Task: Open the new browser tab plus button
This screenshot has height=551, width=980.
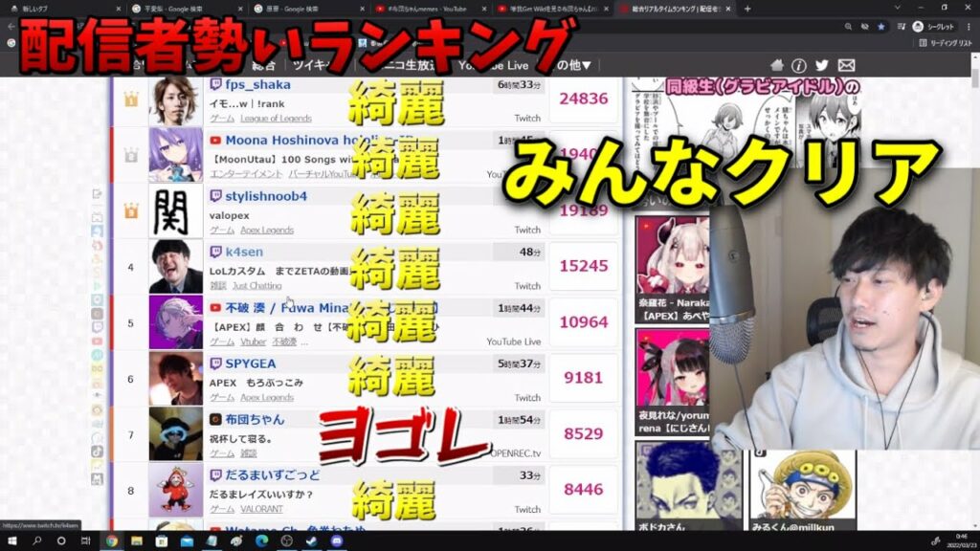Action: [x=747, y=9]
